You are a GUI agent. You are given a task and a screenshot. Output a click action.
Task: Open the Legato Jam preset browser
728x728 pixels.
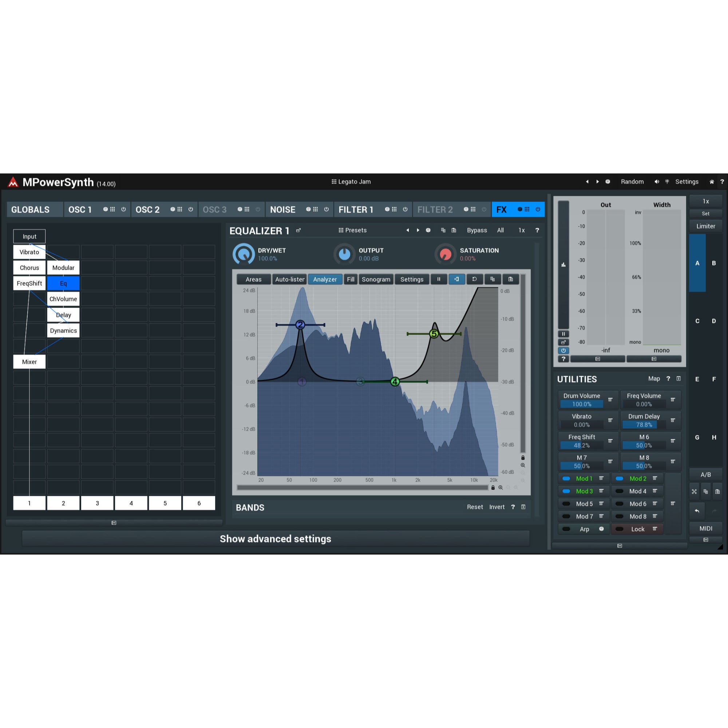351,182
